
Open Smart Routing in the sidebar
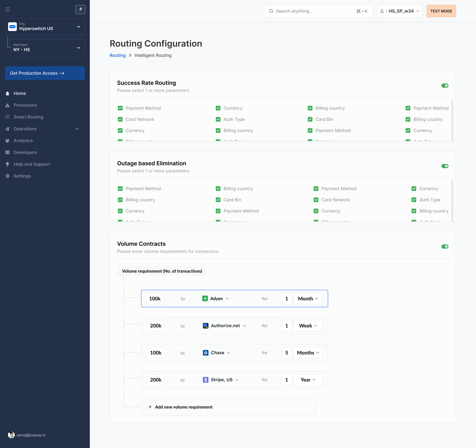coord(28,117)
